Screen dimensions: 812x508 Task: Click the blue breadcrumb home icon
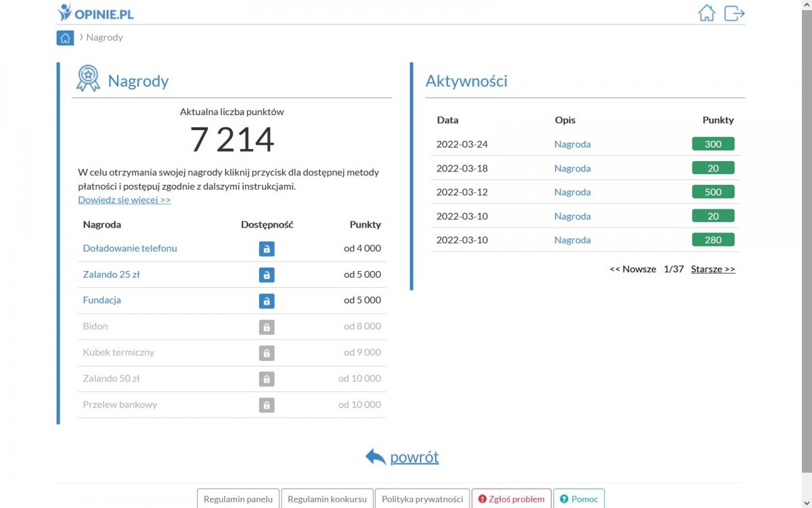point(65,38)
